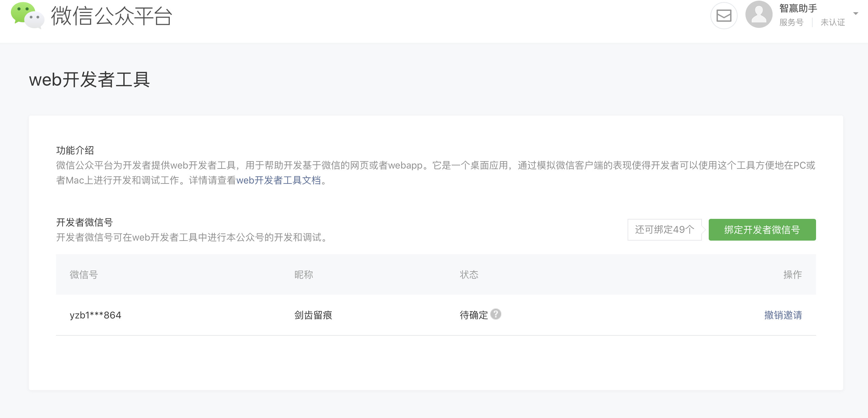Open the mail notifications icon
868x418 pixels.
[724, 16]
